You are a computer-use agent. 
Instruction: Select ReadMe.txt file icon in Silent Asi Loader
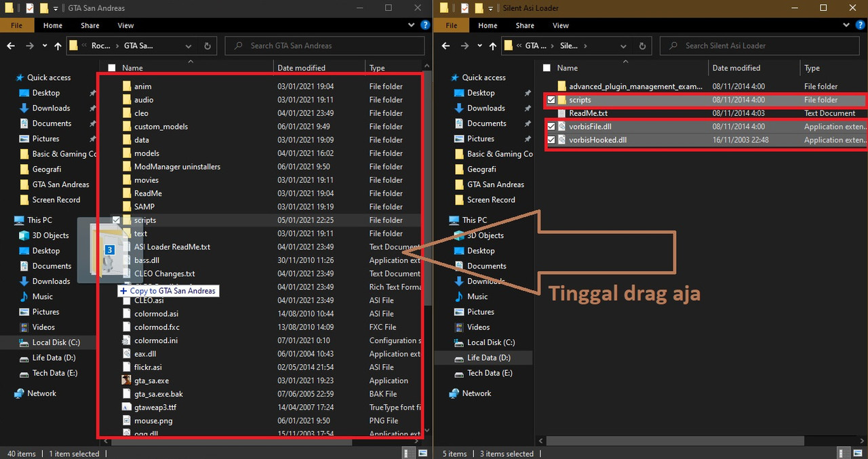tap(561, 113)
